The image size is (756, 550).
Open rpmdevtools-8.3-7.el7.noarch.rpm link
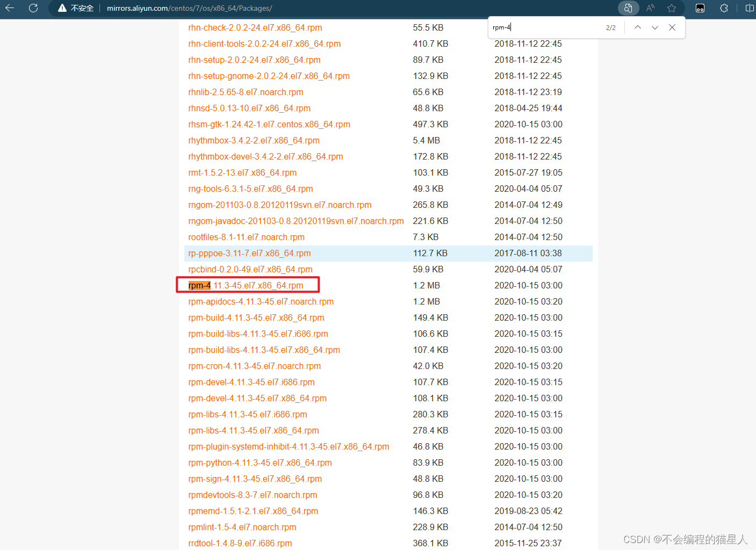coord(253,495)
